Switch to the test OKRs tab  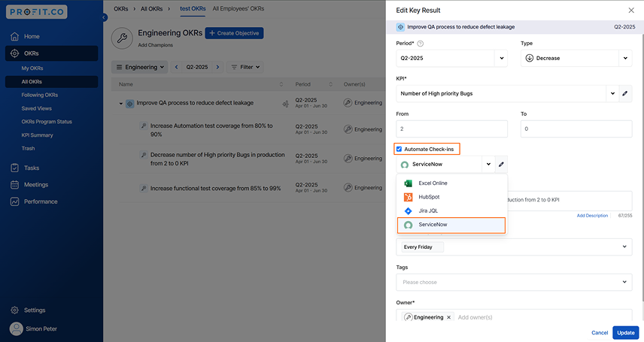(x=193, y=8)
